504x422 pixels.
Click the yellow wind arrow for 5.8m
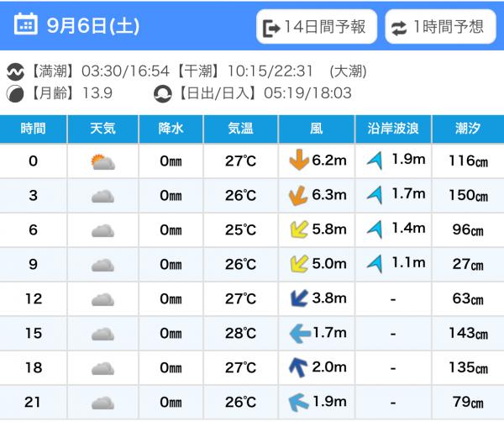tap(296, 229)
